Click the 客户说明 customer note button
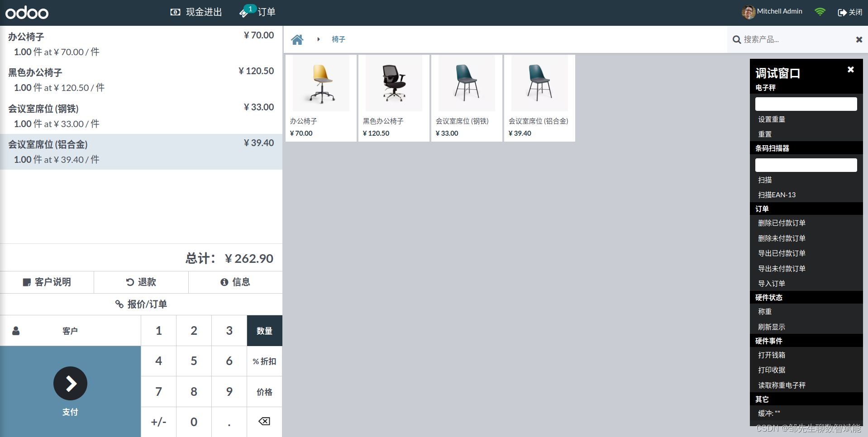Image resolution: width=868 pixels, height=437 pixels. point(47,282)
